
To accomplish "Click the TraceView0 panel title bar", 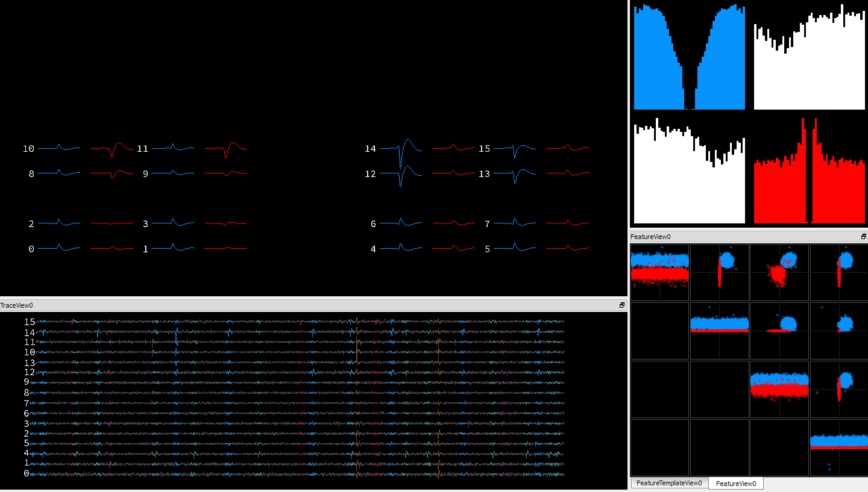I will point(301,305).
